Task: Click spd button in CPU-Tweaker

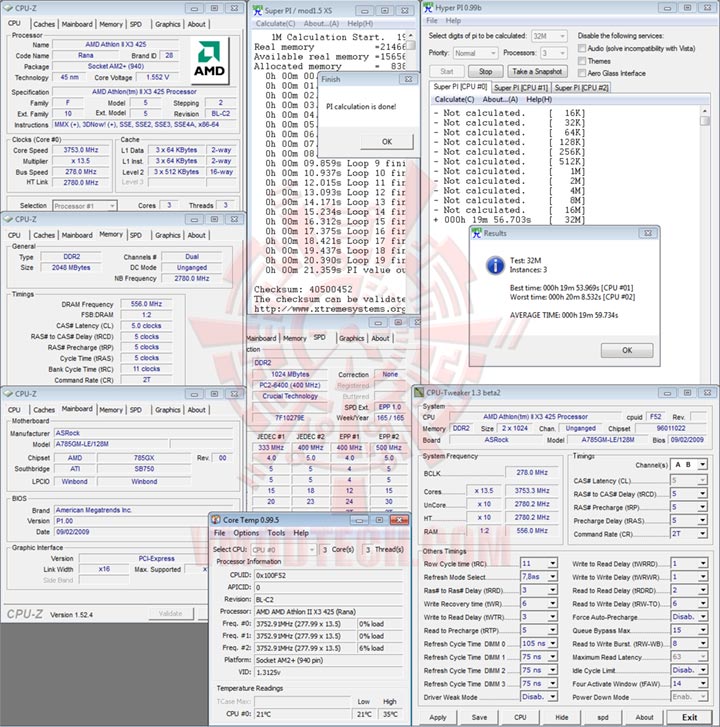Action: (x=603, y=717)
